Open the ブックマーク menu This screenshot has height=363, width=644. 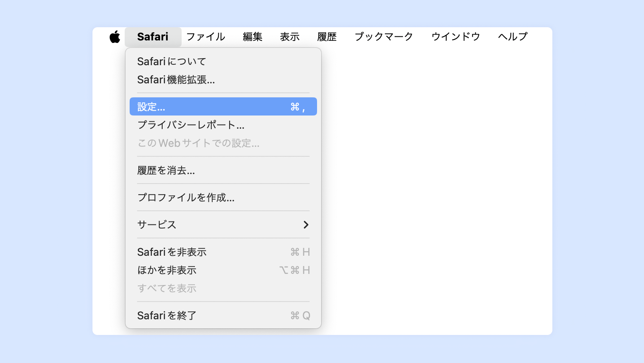(384, 37)
